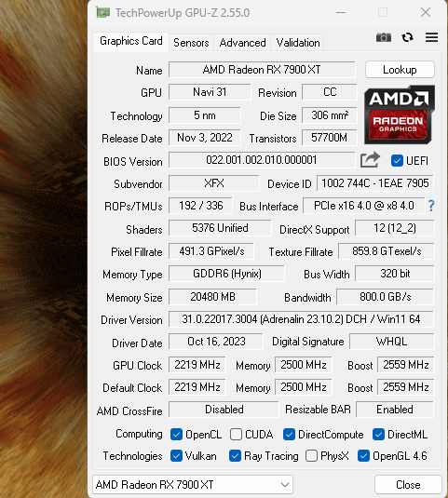448x498 pixels.
Task: Take a screenshot with the camera icon
Action: 384,37
